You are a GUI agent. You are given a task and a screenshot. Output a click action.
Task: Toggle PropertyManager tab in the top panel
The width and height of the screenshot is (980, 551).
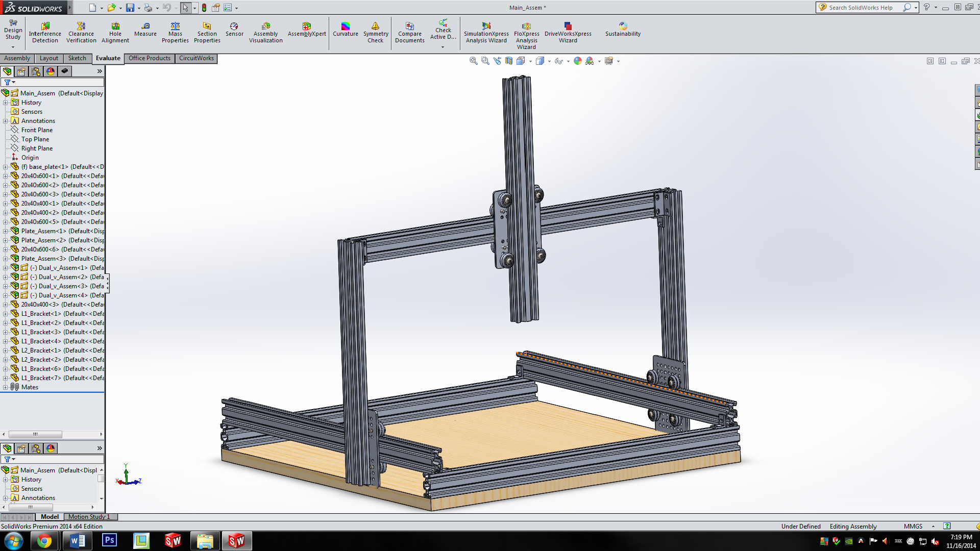[21, 71]
